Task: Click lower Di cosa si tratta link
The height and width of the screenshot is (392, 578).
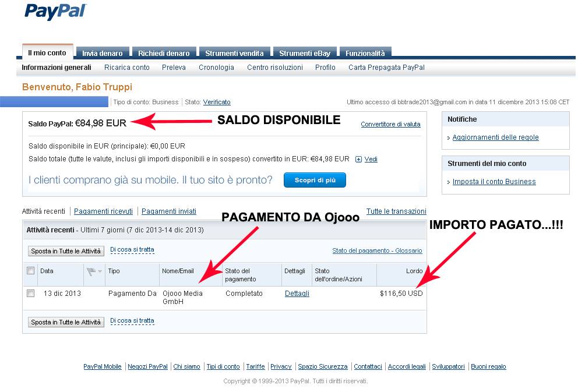Action: [132, 321]
